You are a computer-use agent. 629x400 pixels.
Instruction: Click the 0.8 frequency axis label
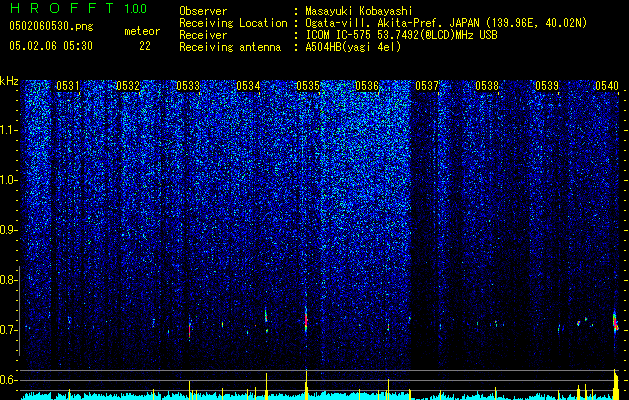click(x=9, y=280)
